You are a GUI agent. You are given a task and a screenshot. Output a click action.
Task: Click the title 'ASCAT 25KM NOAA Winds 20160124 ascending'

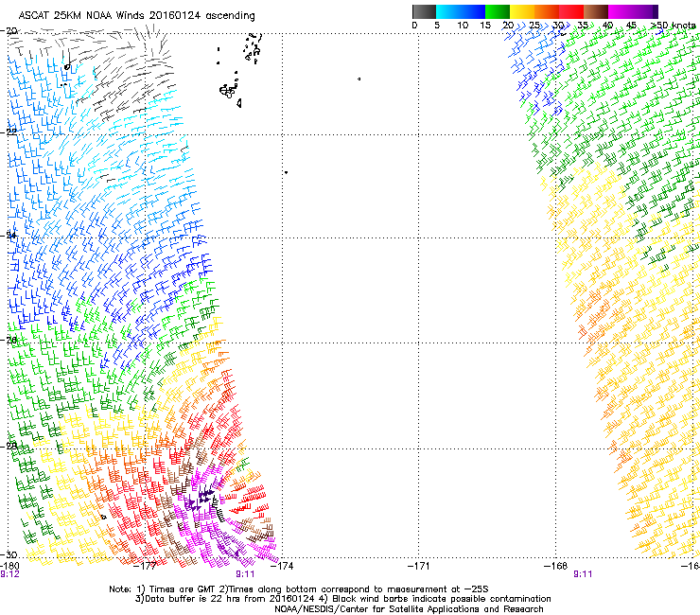tap(136, 16)
